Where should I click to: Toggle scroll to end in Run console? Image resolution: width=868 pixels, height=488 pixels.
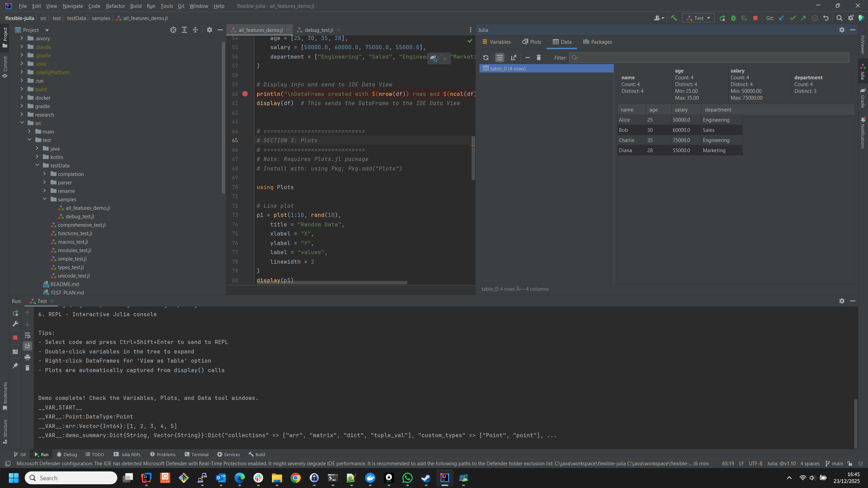(27, 346)
